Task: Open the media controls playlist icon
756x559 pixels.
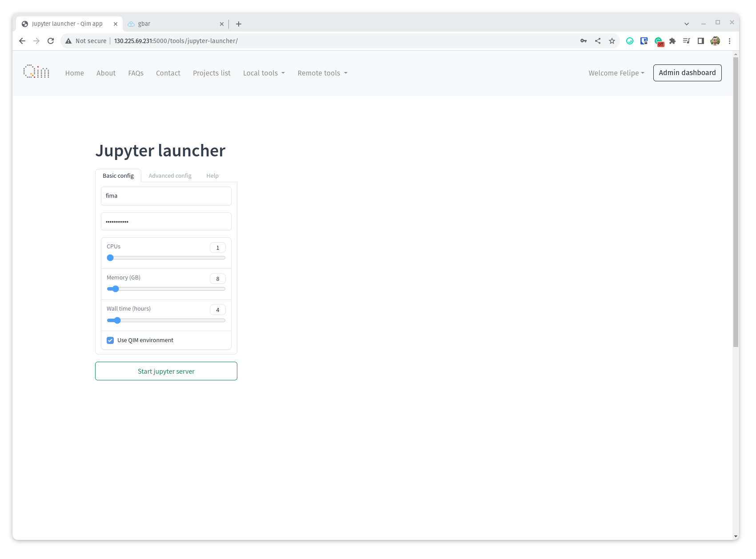Action: pyautogui.click(x=687, y=41)
